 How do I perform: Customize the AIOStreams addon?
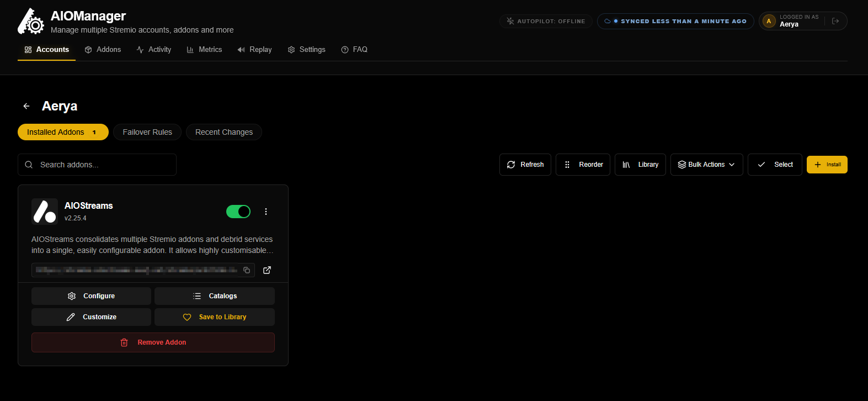click(91, 317)
